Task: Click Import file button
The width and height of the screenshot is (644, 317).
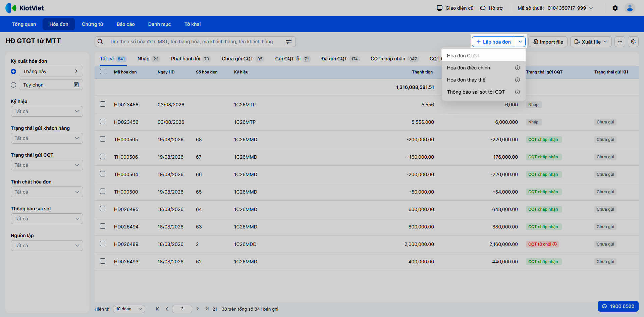Action: click(x=548, y=42)
